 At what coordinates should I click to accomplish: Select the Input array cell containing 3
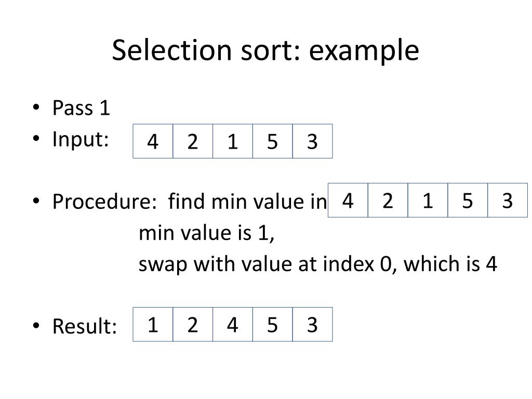pos(312,141)
